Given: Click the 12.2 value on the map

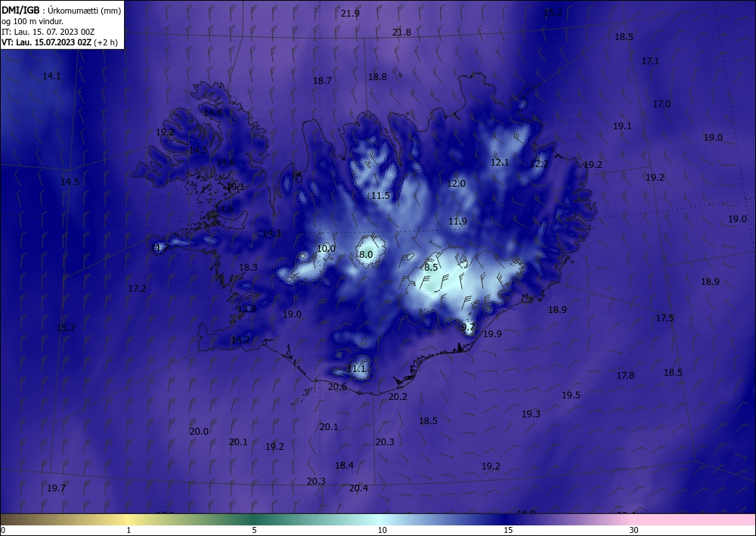Looking at the screenshot, I should tap(539, 164).
